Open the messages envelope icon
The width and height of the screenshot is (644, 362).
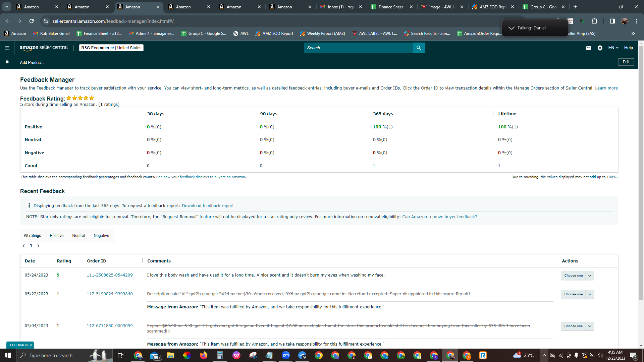(x=588, y=48)
